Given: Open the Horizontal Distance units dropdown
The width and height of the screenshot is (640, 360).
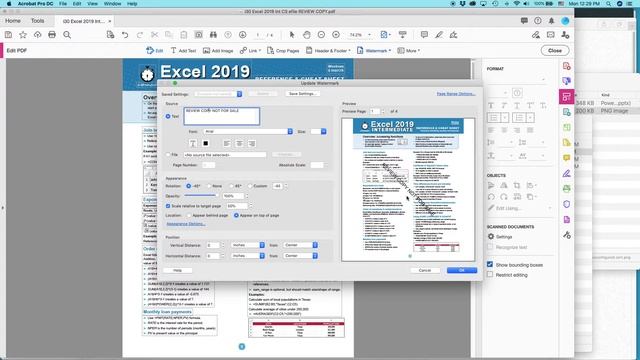Looking at the screenshot, I should [248, 256].
